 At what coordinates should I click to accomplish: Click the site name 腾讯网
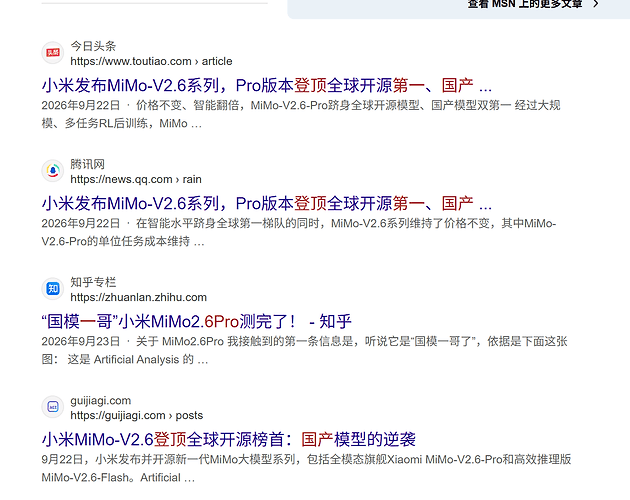point(88,164)
